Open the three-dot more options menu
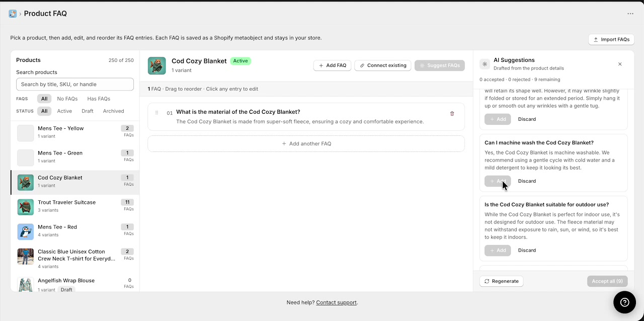This screenshot has height=321, width=644. point(630,14)
